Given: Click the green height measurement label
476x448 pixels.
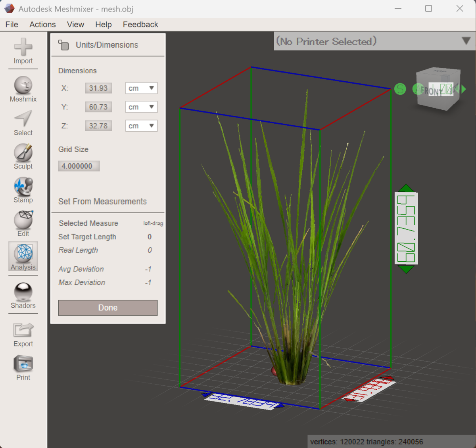Looking at the screenshot, I should click(406, 229).
